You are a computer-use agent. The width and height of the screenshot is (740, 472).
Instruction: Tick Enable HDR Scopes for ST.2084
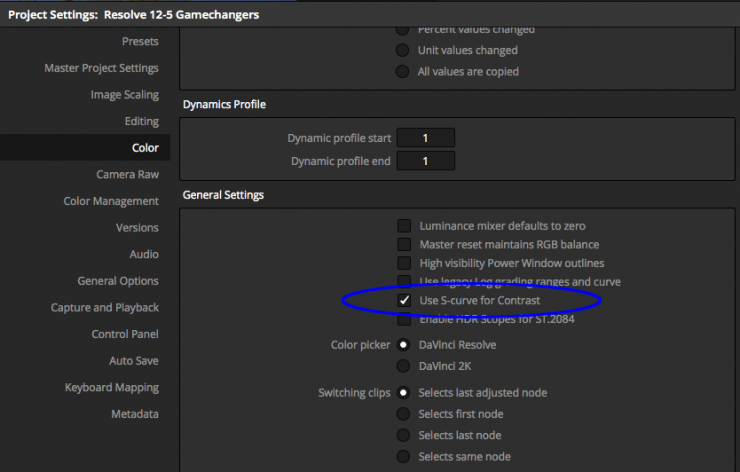coord(404,319)
